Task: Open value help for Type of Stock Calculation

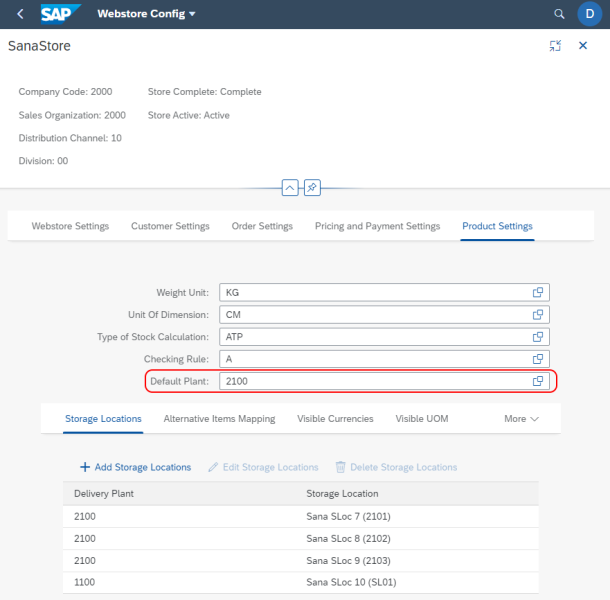Action: tap(538, 337)
